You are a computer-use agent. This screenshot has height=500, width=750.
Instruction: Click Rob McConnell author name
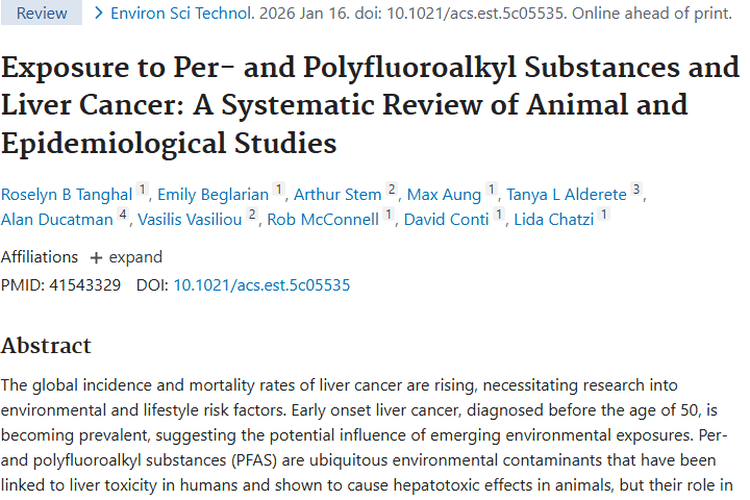tap(323, 220)
